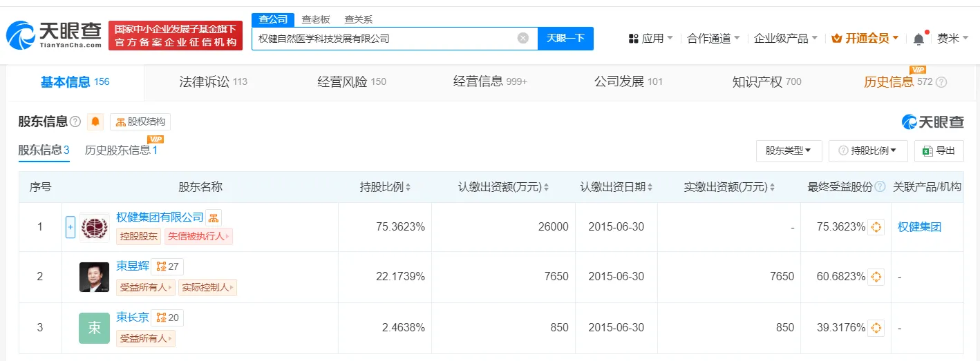The image size is (980, 361).
Task: Click the orange alert bell beside 股东信息
Action: (x=95, y=121)
